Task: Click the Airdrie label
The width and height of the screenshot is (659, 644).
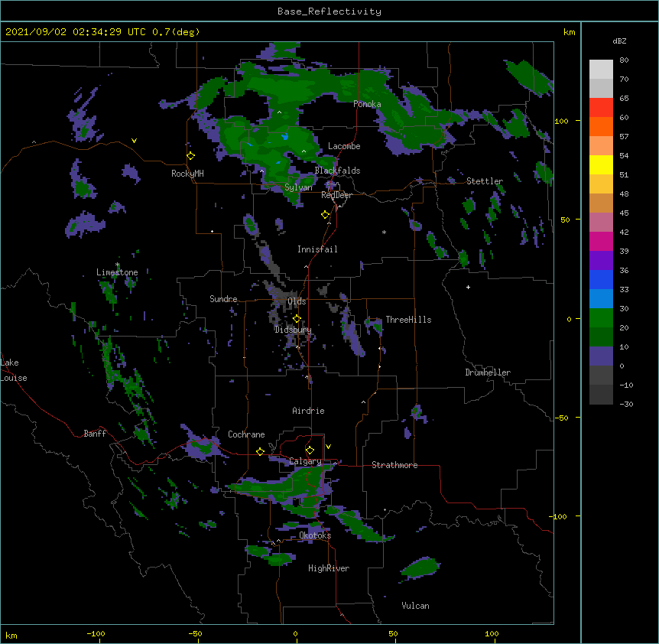Action: [309, 411]
